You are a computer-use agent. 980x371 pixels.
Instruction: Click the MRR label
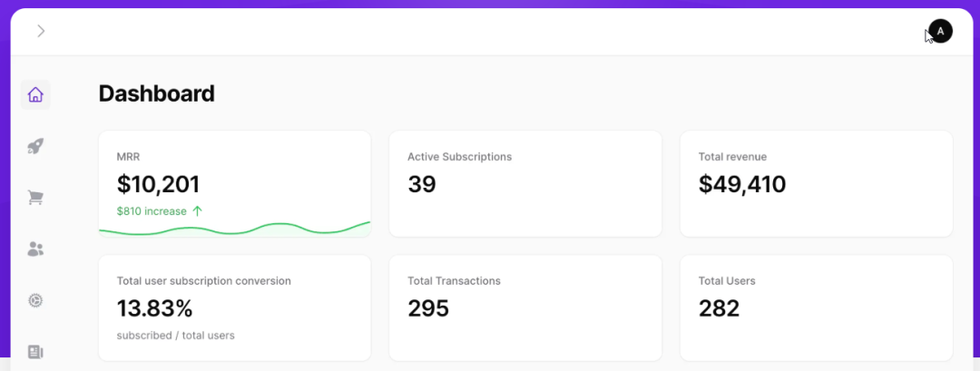(128, 157)
